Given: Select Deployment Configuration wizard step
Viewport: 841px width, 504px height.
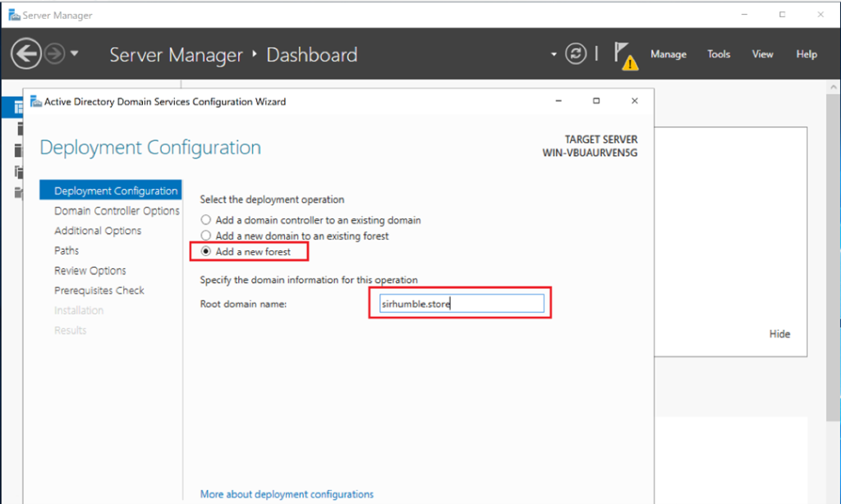Looking at the screenshot, I should pos(111,190).
